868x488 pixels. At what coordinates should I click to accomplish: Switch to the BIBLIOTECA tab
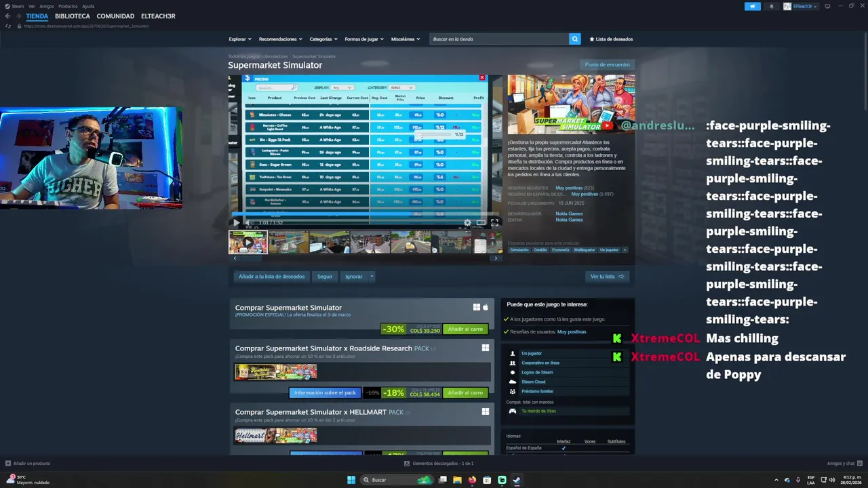tap(73, 16)
